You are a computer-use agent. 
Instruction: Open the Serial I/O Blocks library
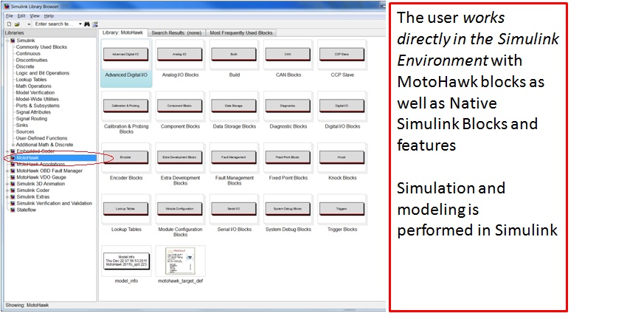tap(234, 209)
